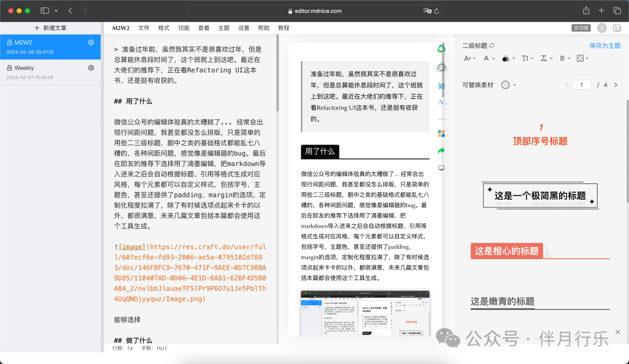Go back using Safari's back arrow
This screenshot has width=629, height=364.
[x=70, y=11]
